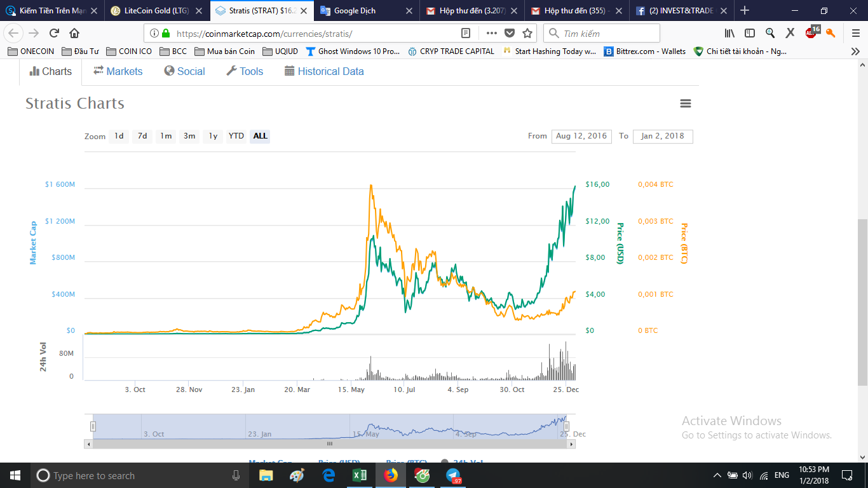
Task: Set chart zoom to 3m
Action: coord(189,136)
